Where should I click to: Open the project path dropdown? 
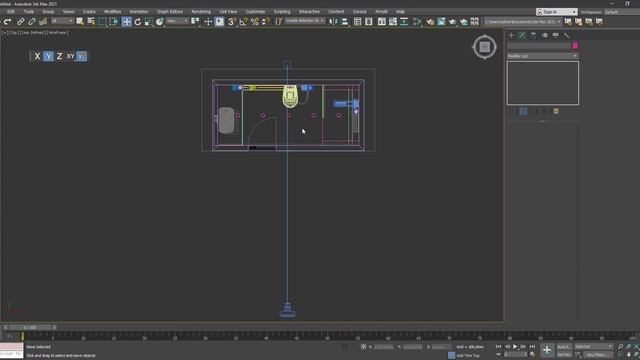coord(522,22)
